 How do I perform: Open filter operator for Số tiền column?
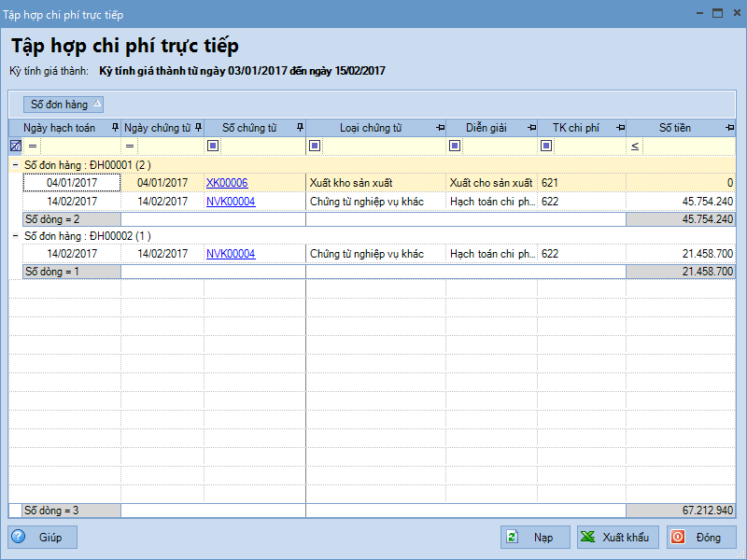tap(635, 146)
